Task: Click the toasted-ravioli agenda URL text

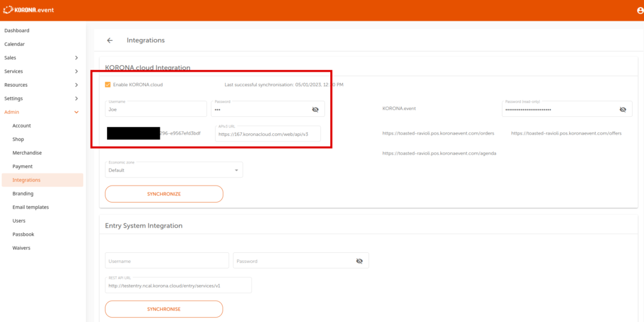Action: pos(440,153)
